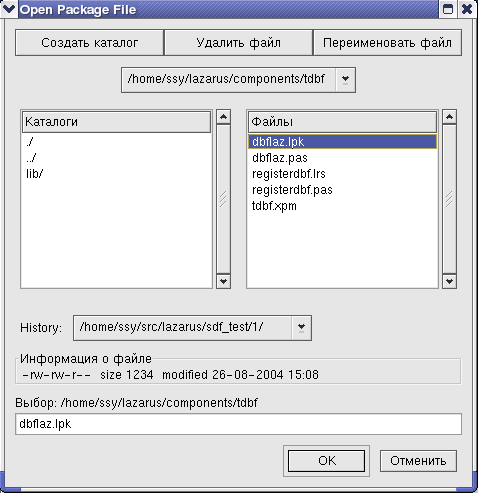Select the lib/ directory entry

[35, 174]
